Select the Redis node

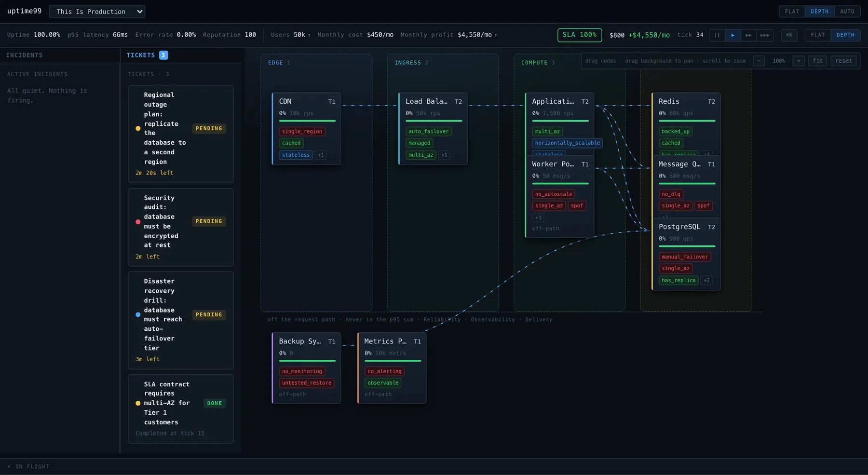[x=686, y=124]
